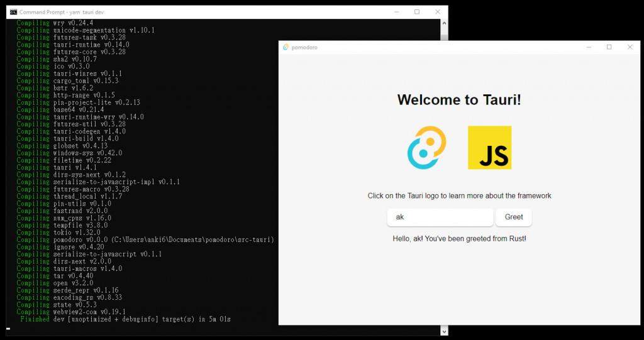Close the pomodoro window
This screenshot has height=340, width=644.
click(x=630, y=47)
